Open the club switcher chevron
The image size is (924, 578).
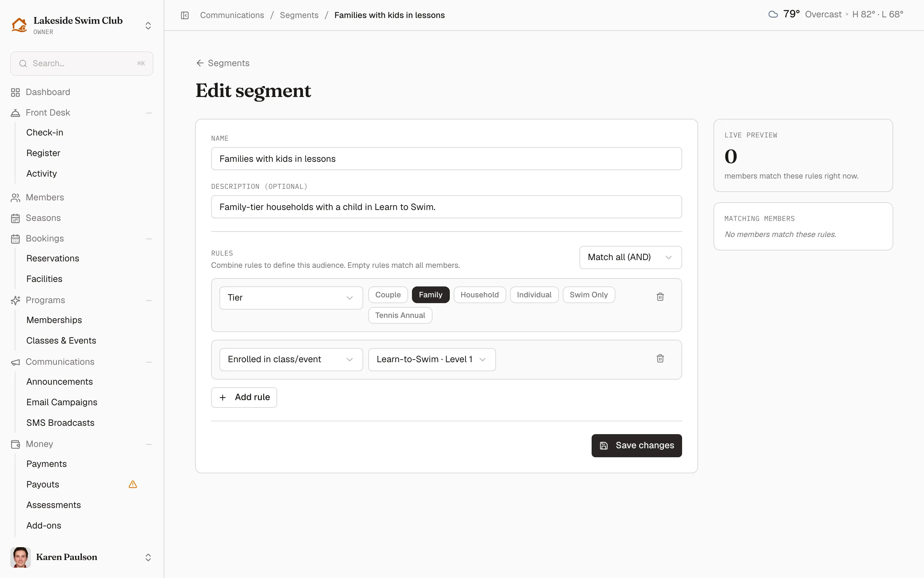[148, 26]
